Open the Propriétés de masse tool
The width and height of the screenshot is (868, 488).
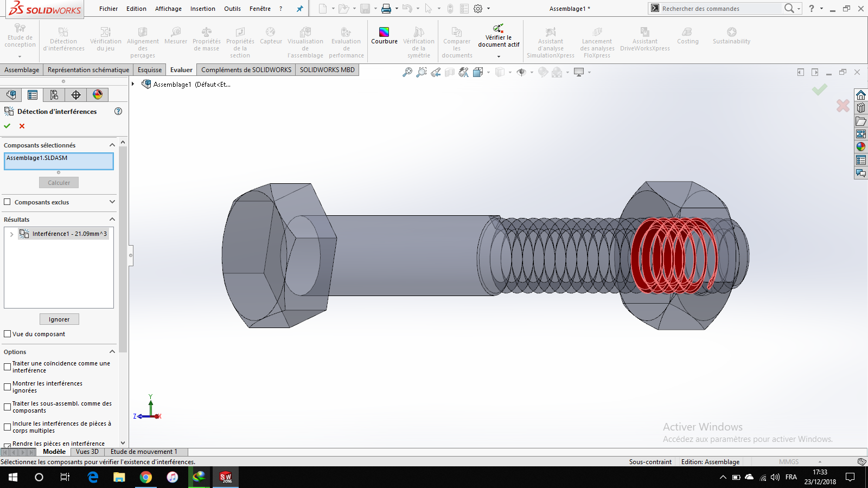point(206,41)
